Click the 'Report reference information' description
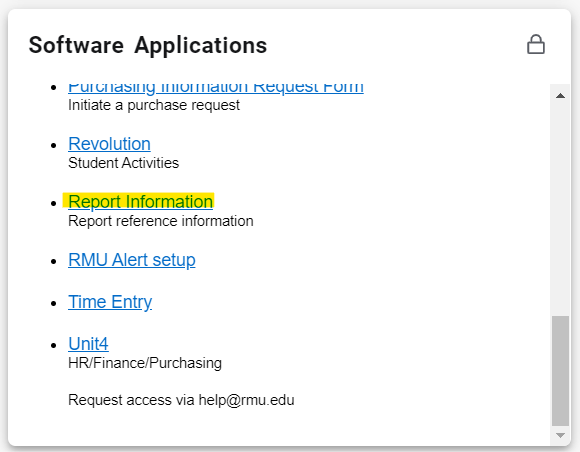This screenshot has height=452, width=580. [x=161, y=221]
